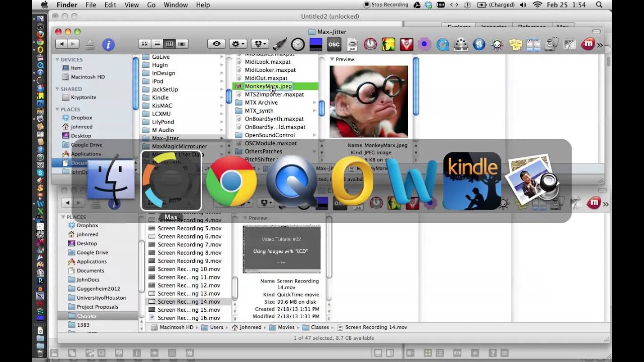The height and width of the screenshot is (362, 644).
Task: Select the Finder face in the app switcher
Action: point(111,179)
